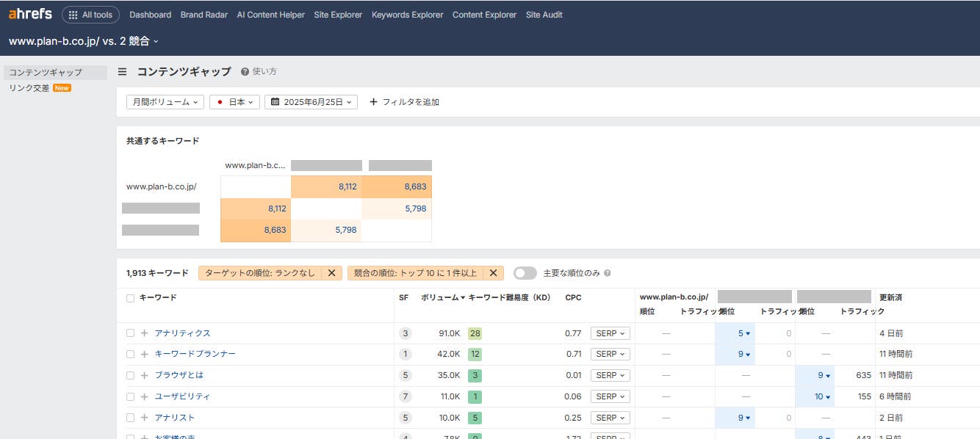The width and height of the screenshot is (980, 439).
Task: Check the box for ユーザビリティ
Action: point(130,396)
